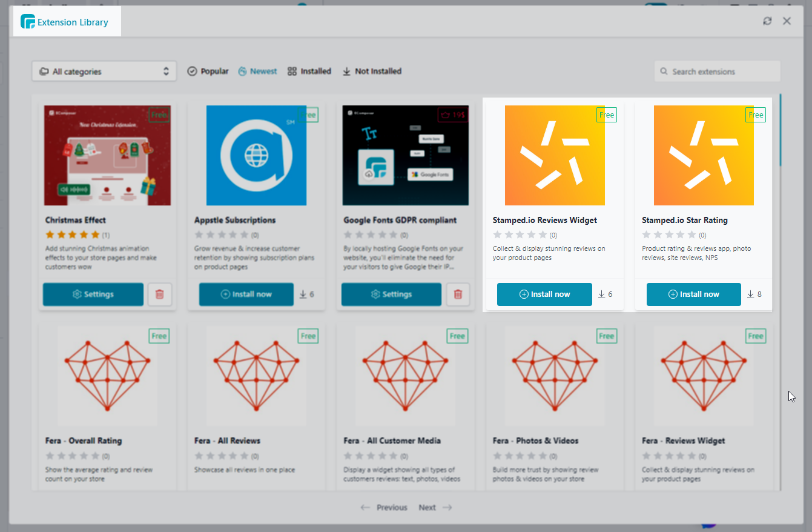Click Stamped.io Reviews Widget star rating
Screen dimensions: 812x532
click(x=520, y=234)
